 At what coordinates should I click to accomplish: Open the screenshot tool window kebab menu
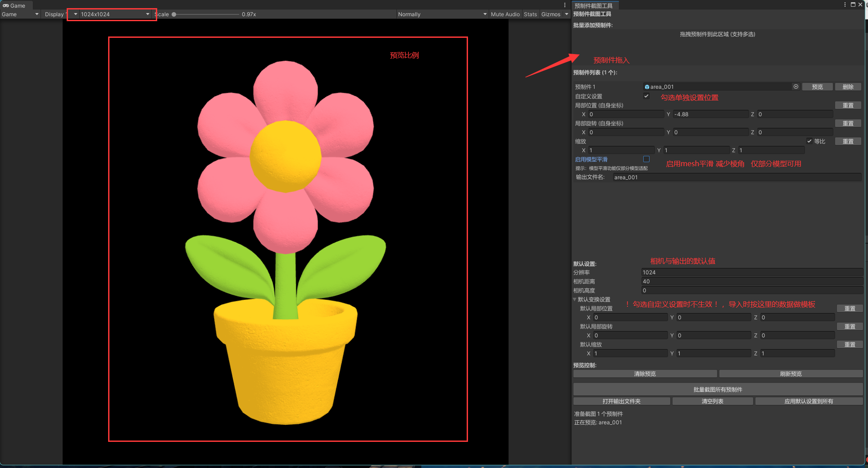(845, 5)
